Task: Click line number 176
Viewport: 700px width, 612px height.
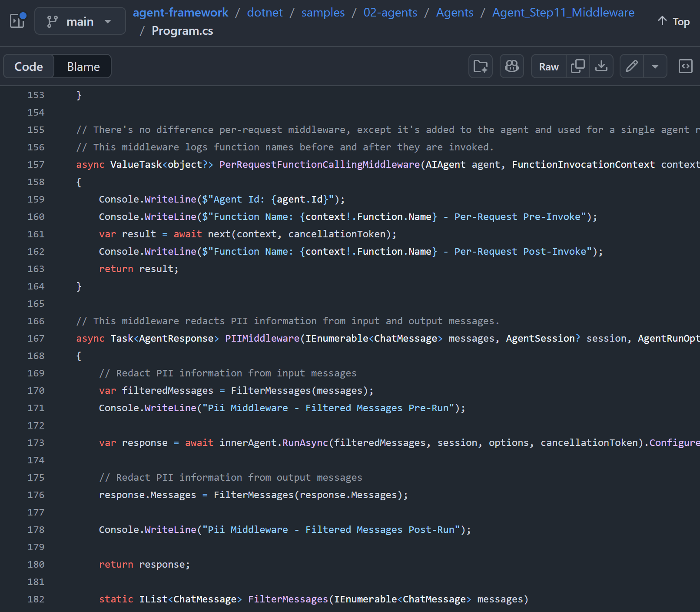Action: pyautogui.click(x=36, y=495)
